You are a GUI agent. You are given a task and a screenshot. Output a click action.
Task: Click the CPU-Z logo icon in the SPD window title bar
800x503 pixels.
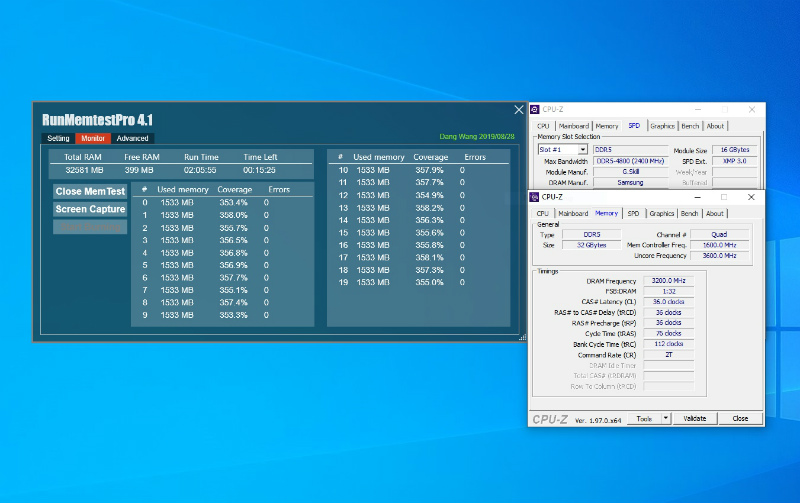tap(535, 110)
